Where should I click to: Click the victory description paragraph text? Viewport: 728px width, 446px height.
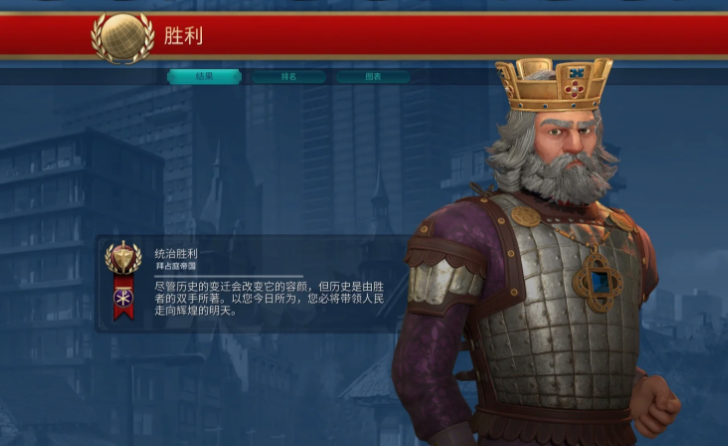tap(269, 299)
